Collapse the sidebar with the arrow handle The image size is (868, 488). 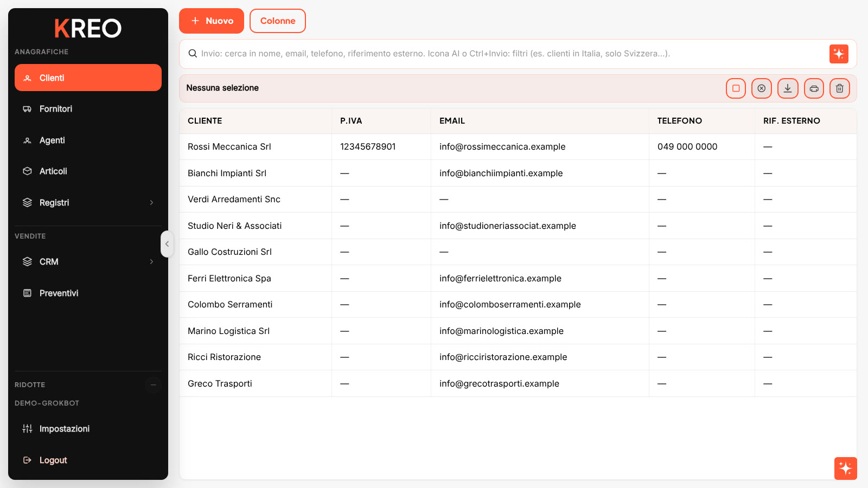point(167,244)
